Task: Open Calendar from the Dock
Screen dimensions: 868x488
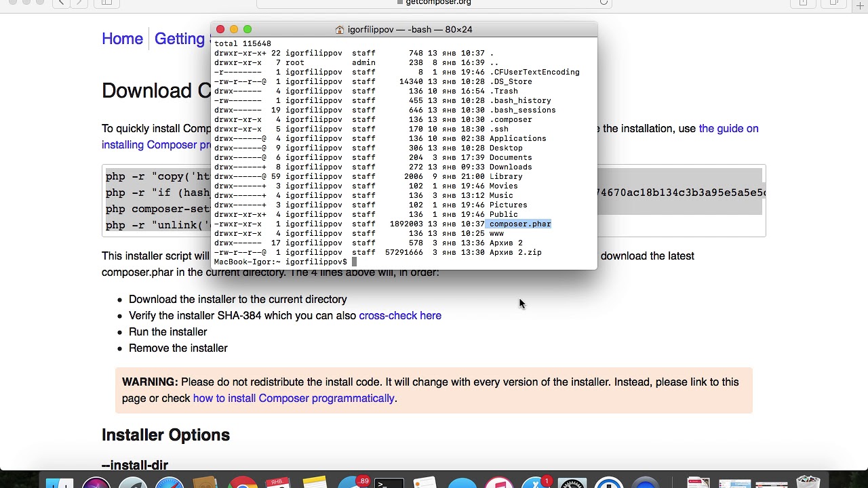Action: pyautogui.click(x=279, y=483)
